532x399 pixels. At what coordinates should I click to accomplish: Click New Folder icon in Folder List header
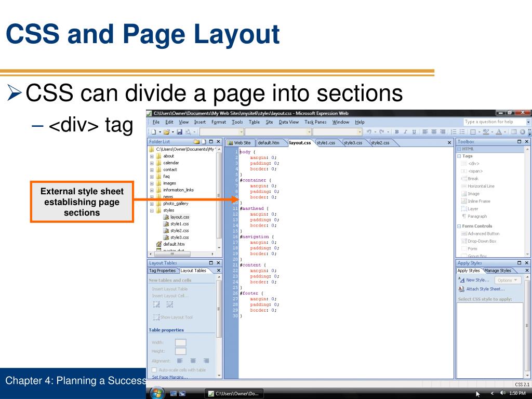[x=196, y=142]
